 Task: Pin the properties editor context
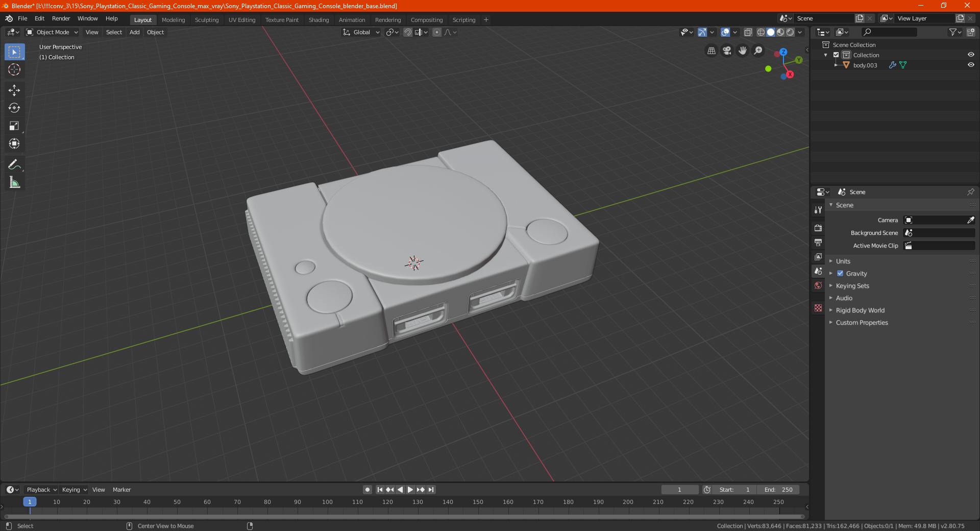click(x=970, y=192)
